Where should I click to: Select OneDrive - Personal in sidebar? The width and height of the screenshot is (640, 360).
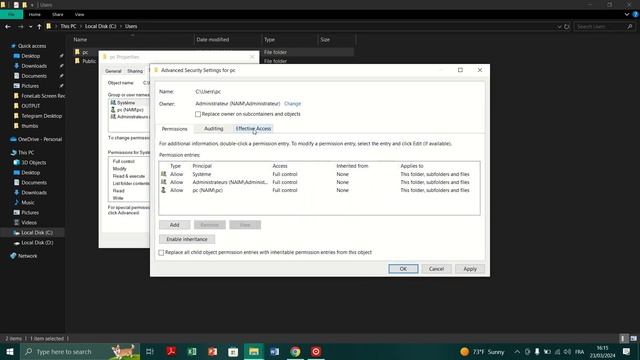click(x=40, y=139)
